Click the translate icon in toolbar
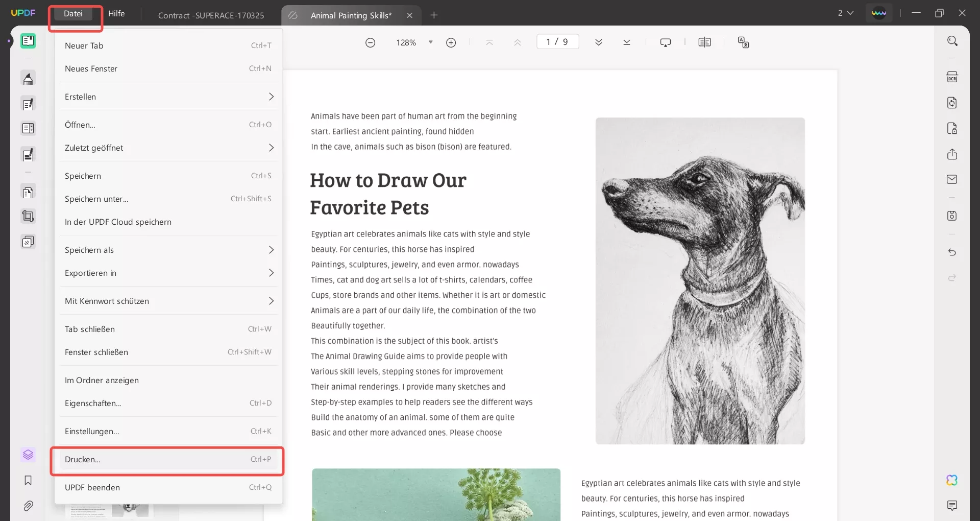This screenshot has width=980, height=521. click(x=743, y=42)
